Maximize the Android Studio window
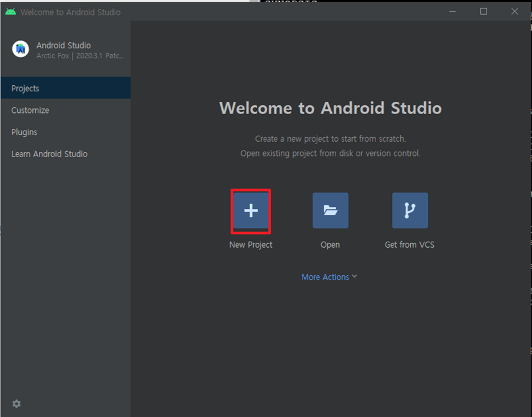Screen dimensions: 532x417 click(x=484, y=12)
